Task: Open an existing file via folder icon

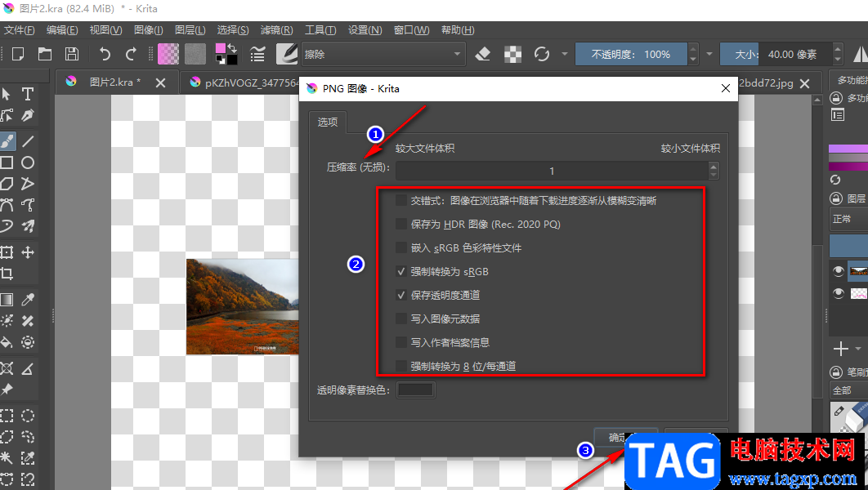Action: [x=45, y=54]
